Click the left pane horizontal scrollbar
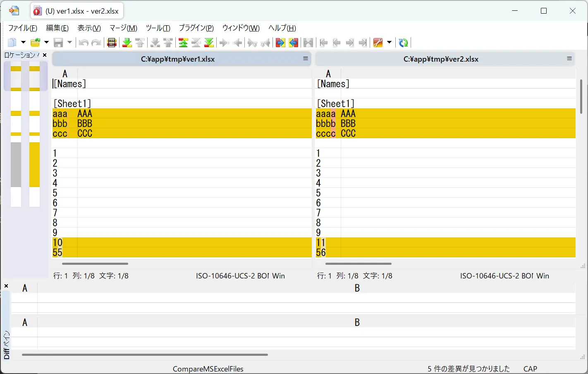Image resolution: width=588 pixels, height=374 pixels. click(95, 264)
